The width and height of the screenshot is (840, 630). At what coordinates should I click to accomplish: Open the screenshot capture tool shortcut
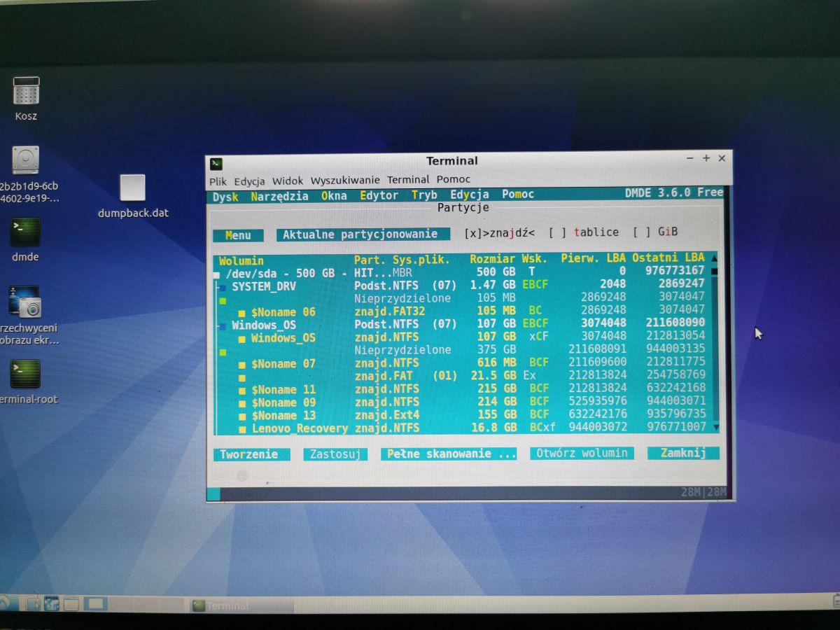tap(25, 302)
